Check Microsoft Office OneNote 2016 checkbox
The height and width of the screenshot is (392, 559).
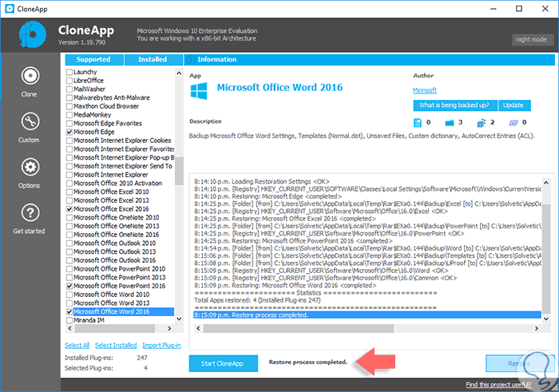69,235
